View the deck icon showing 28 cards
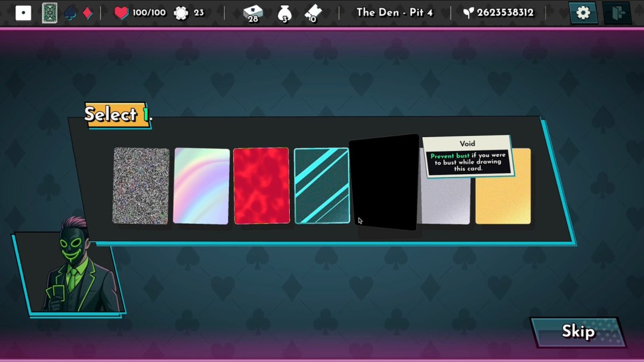Screen dimensions: 644x362 coord(253,13)
